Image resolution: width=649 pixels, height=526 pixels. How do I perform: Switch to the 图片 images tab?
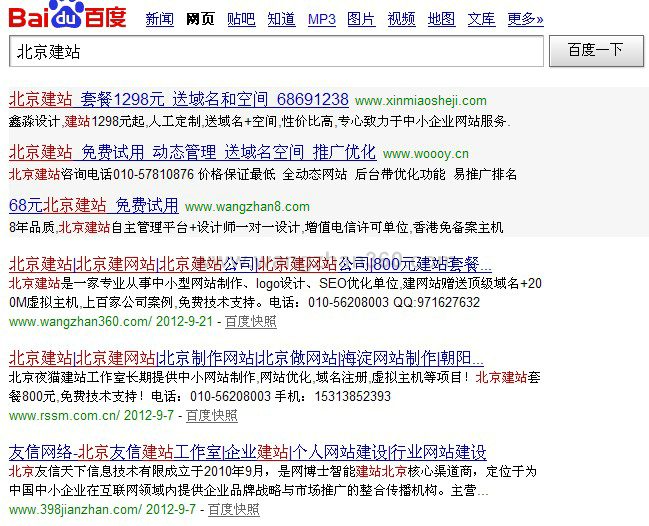coord(361,19)
